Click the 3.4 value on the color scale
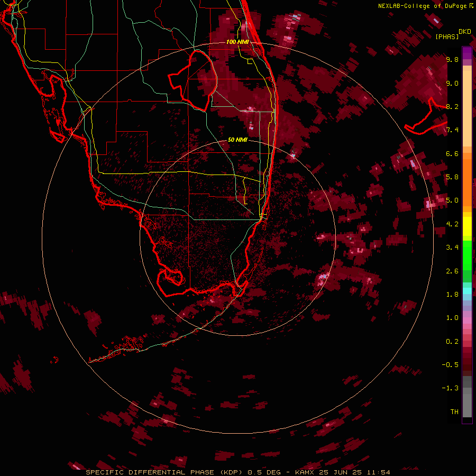This screenshot has height=476, width=476. pos(452,248)
